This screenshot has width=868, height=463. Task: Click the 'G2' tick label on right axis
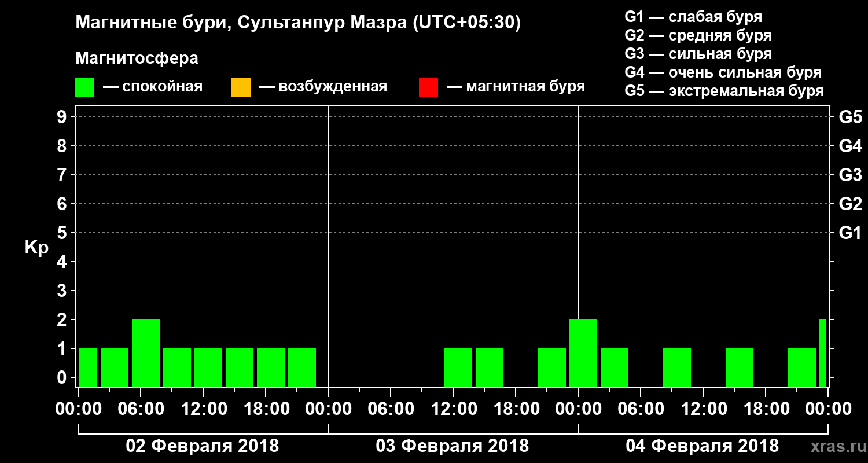tap(850, 204)
